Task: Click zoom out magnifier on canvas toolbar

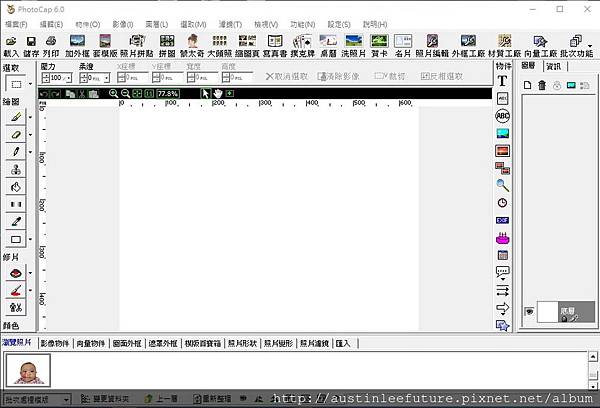Action: coord(125,93)
